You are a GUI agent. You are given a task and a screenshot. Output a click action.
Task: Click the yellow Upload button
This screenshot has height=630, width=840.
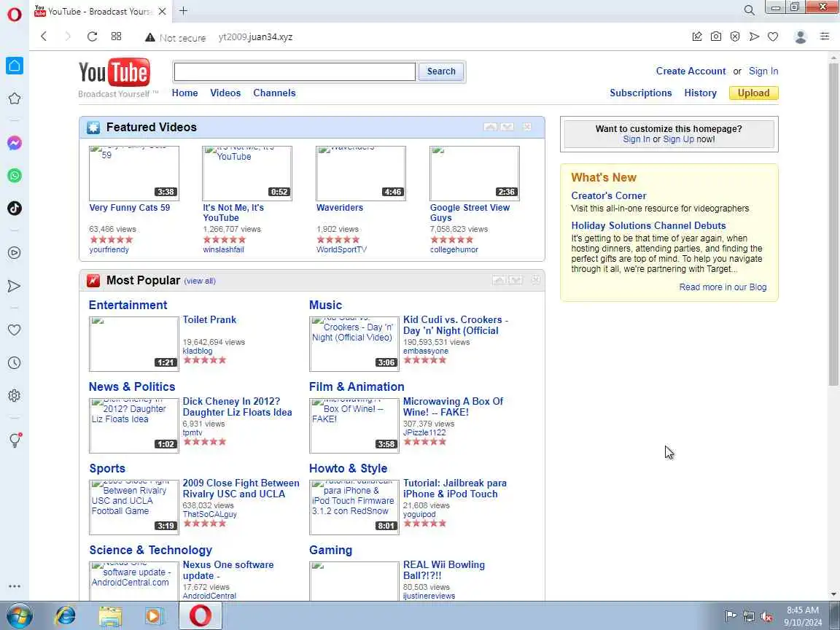coord(753,93)
